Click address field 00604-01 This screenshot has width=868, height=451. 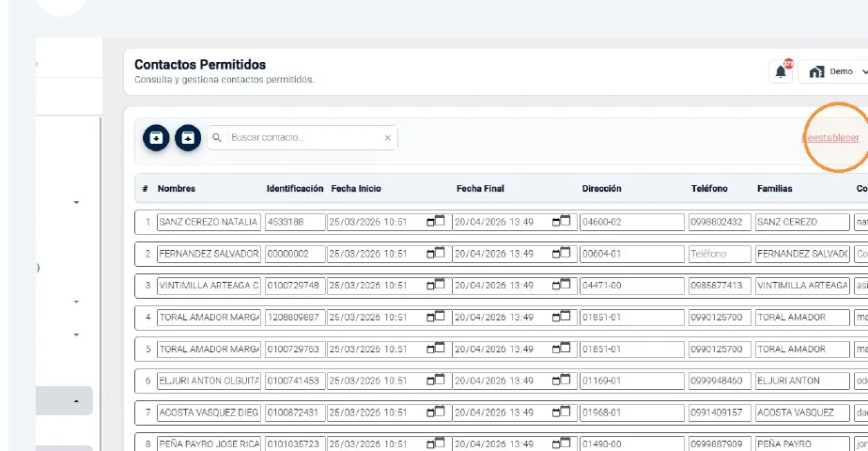click(632, 254)
